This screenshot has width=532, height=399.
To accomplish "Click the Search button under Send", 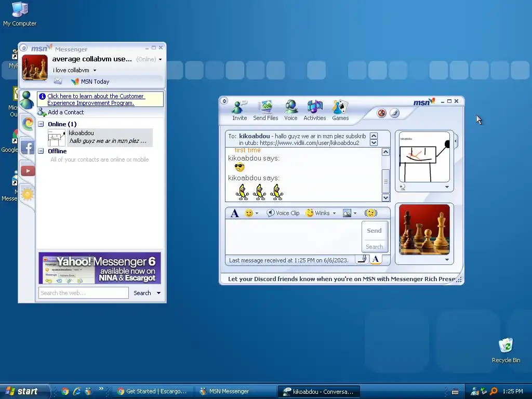I will click(374, 247).
